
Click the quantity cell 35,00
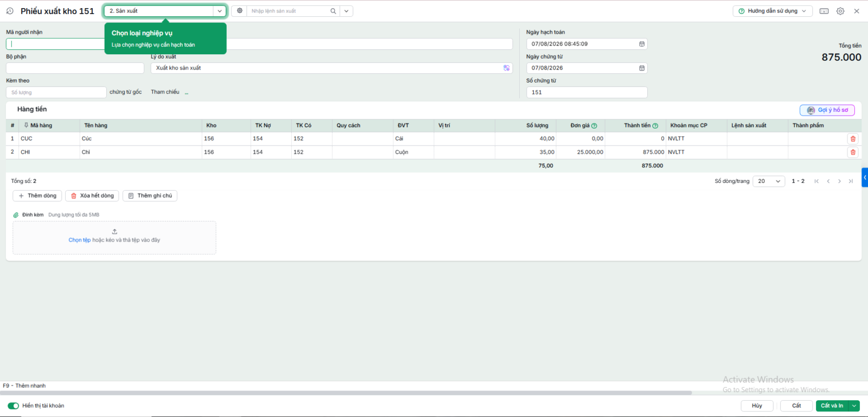[x=525, y=153]
